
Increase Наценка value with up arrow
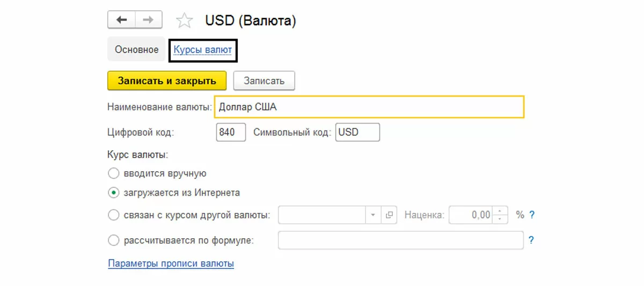tap(500, 211)
